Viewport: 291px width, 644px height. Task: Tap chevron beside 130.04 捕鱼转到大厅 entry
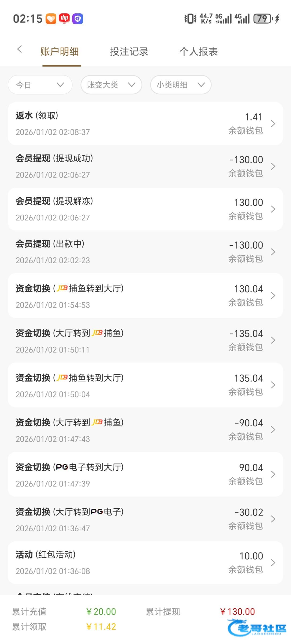click(273, 295)
